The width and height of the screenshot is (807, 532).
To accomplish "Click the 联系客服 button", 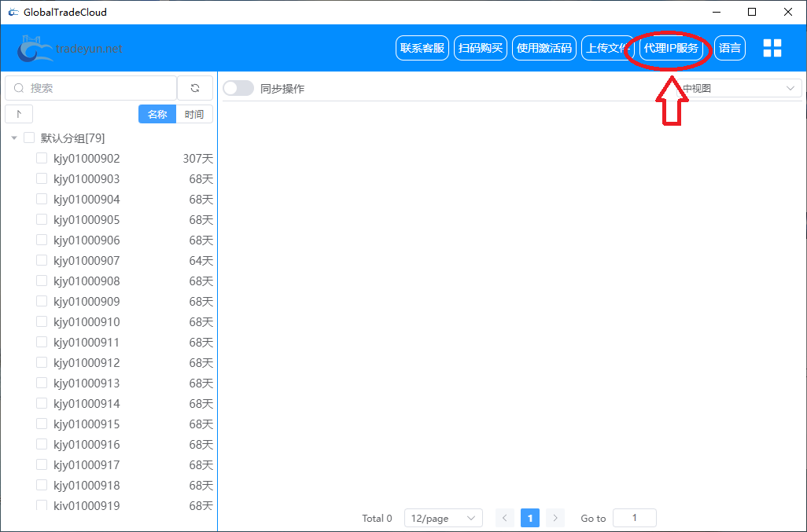I will point(422,48).
